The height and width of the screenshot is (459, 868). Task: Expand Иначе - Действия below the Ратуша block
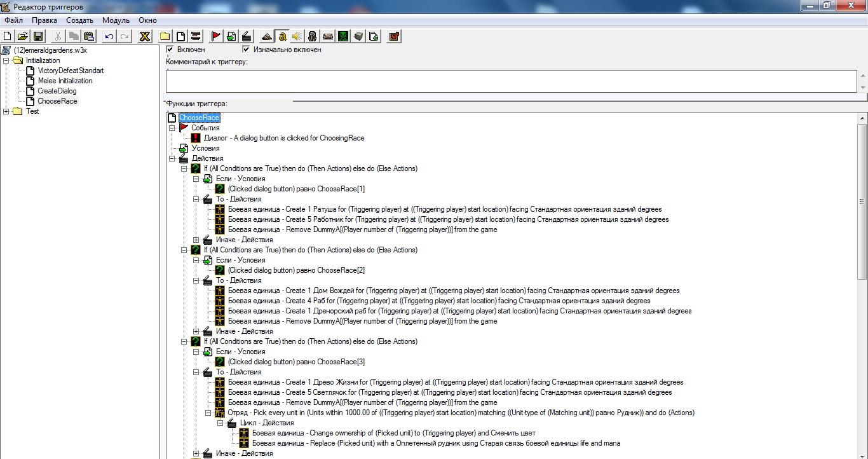click(x=196, y=240)
